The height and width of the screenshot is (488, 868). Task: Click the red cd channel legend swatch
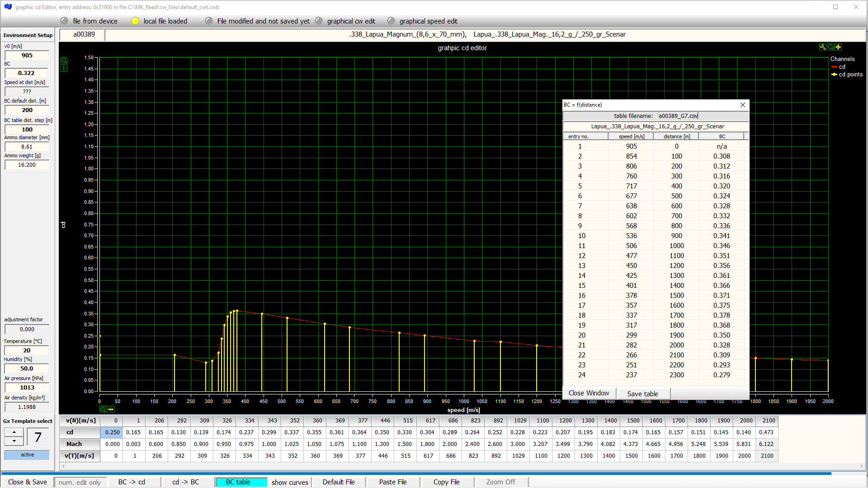click(x=834, y=67)
